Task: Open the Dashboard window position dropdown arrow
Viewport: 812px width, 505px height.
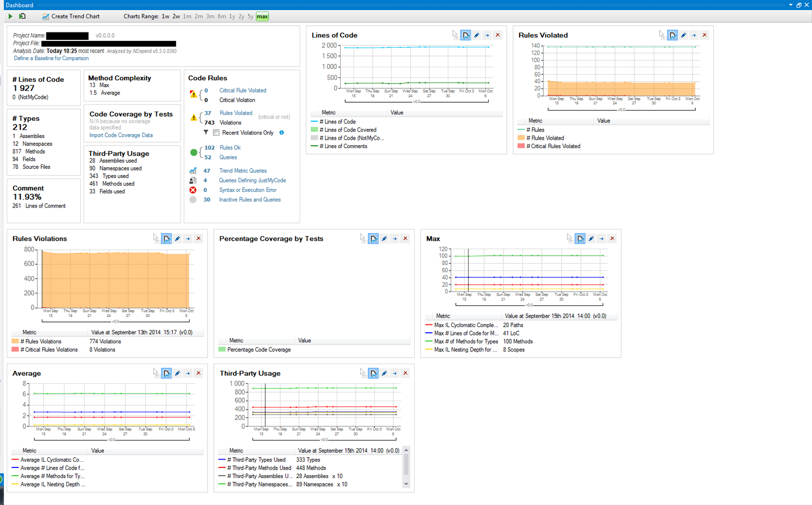Action: coord(791,5)
